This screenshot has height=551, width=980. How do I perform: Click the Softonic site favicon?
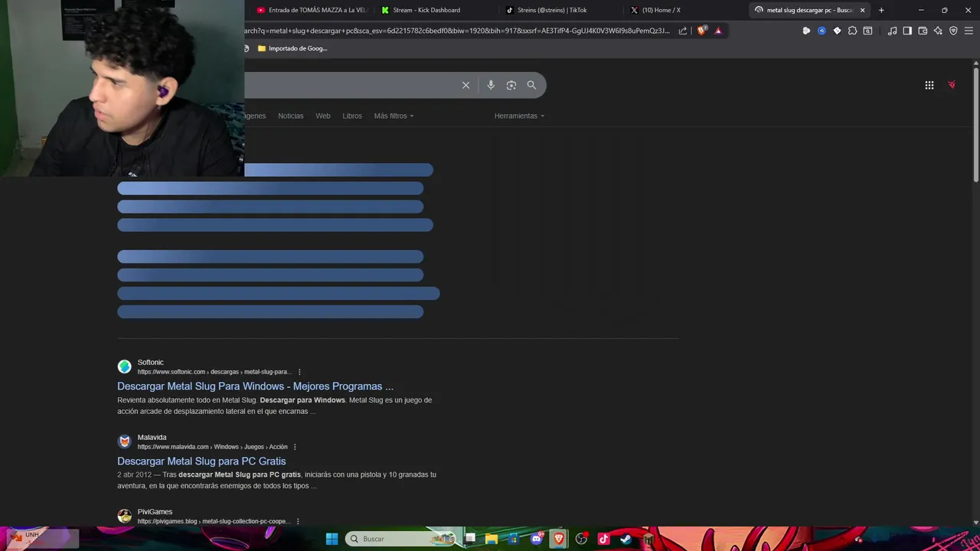tap(124, 367)
